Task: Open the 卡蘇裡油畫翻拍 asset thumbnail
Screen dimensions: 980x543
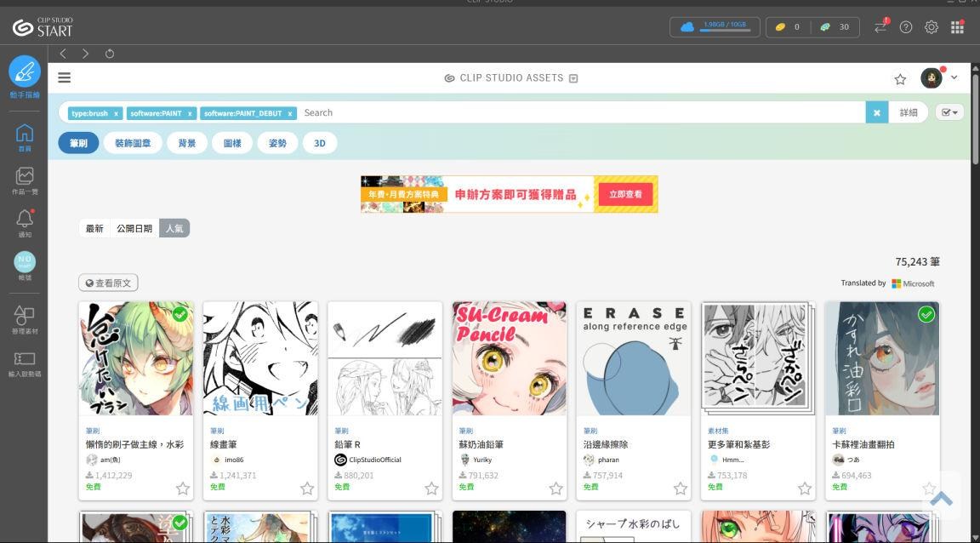Action: click(x=882, y=358)
